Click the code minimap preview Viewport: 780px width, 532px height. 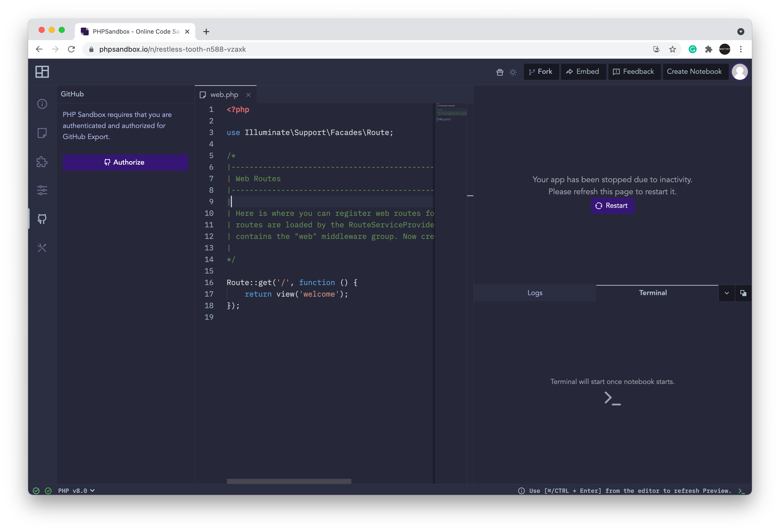450,112
